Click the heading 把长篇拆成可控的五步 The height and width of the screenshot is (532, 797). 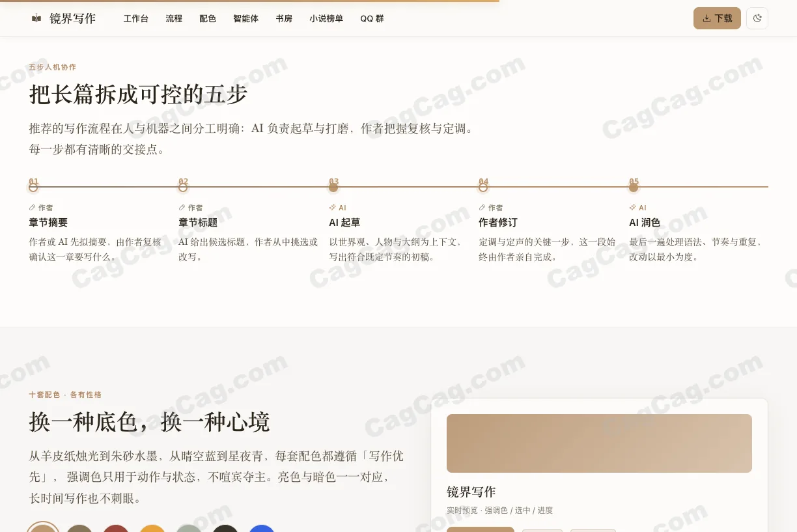tap(139, 94)
